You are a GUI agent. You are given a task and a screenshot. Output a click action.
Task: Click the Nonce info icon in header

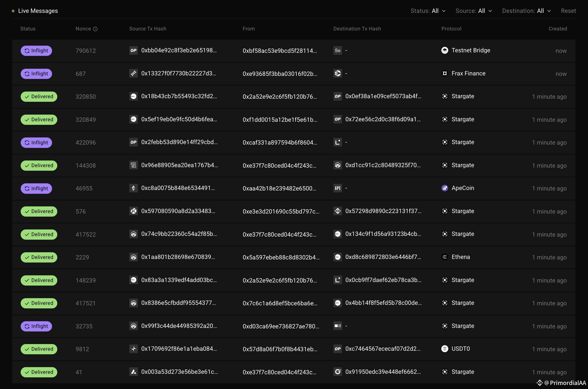pos(95,29)
